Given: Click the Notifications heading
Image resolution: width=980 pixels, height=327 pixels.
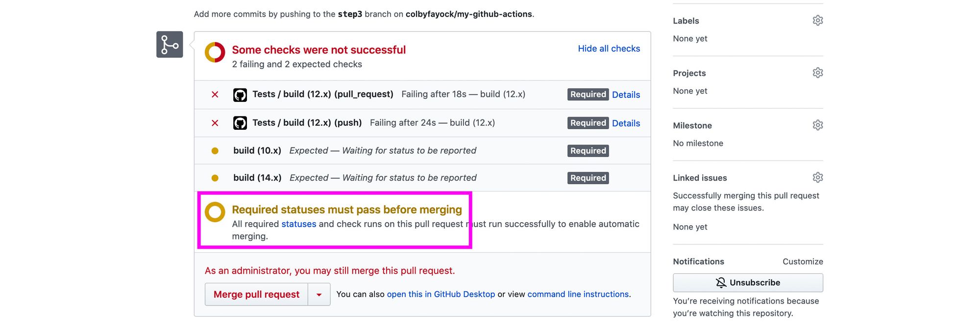Looking at the screenshot, I should click(x=698, y=261).
